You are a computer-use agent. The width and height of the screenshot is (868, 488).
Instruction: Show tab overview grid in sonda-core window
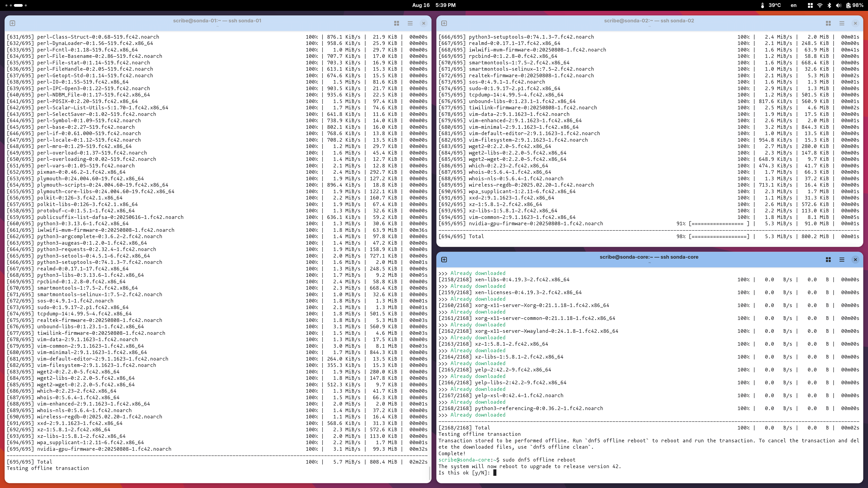tap(828, 260)
